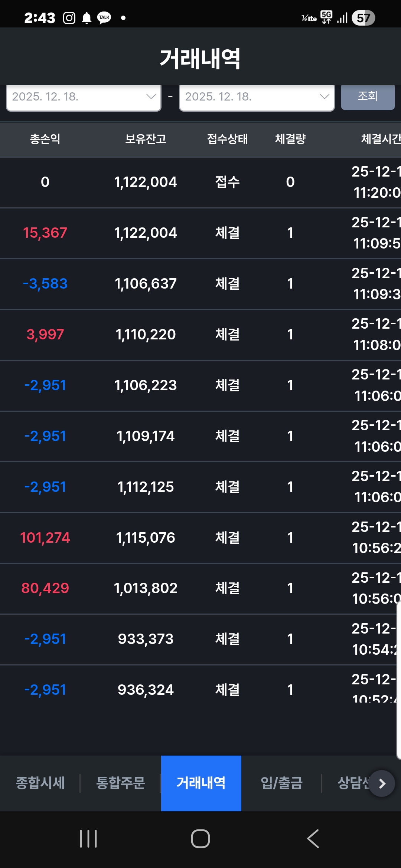Open the 입/출금 tab
This screenshot has width=401, height=868.
pos(281,783)
